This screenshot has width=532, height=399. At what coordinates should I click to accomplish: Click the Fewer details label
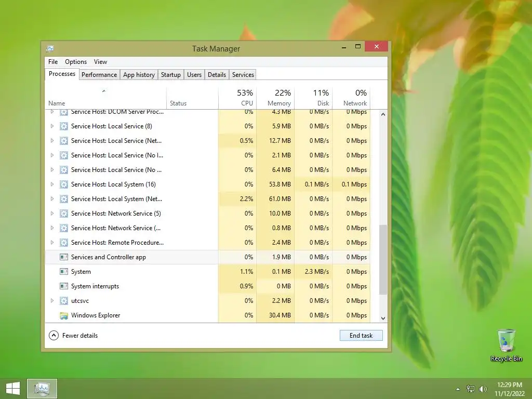[79, 336]
